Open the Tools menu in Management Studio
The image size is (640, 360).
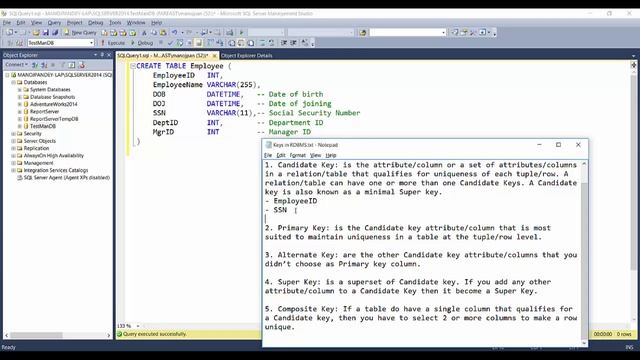click(115, 22)
